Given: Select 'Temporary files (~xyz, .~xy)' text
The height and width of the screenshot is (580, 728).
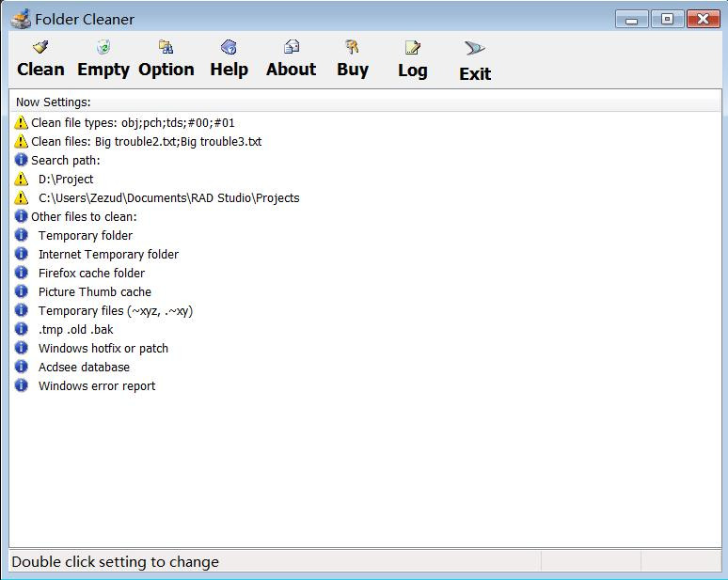Looking at the screenshot, I should [116, 311].
